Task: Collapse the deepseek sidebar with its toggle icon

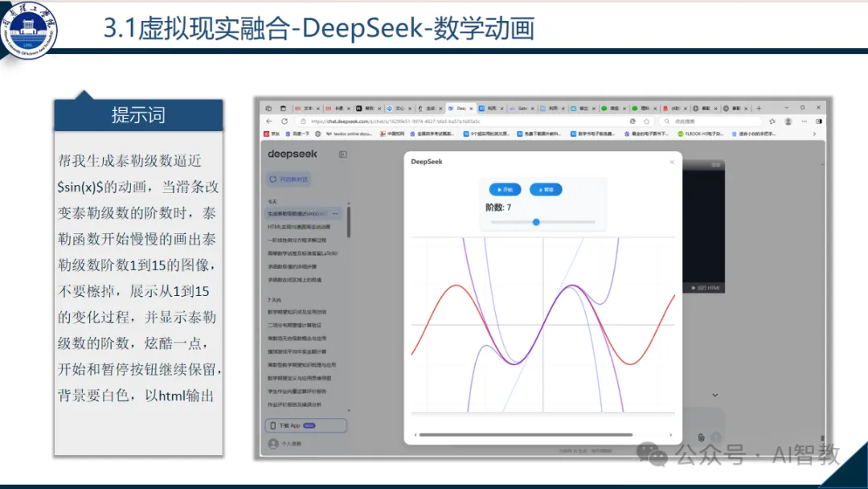Action: tap(343, 154)
